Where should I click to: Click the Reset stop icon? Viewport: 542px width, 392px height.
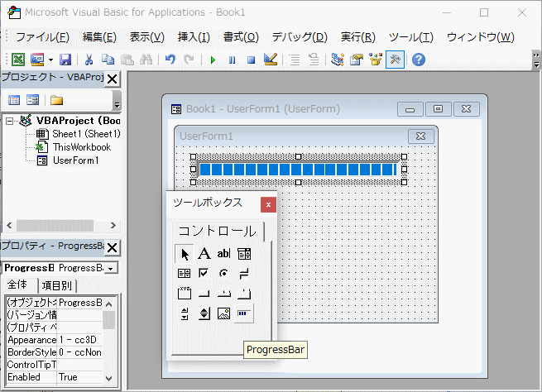(252, 60)
